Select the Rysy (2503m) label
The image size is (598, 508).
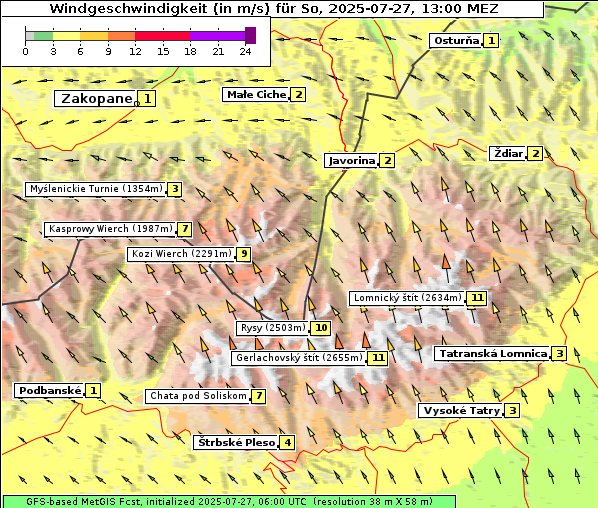tap(272, 328)
